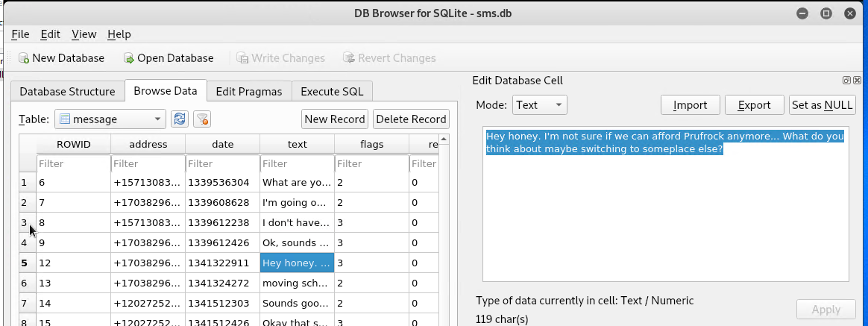The image size is (868, 326).
Task: Click the New Record button
Action: click(x=335, y=119)
